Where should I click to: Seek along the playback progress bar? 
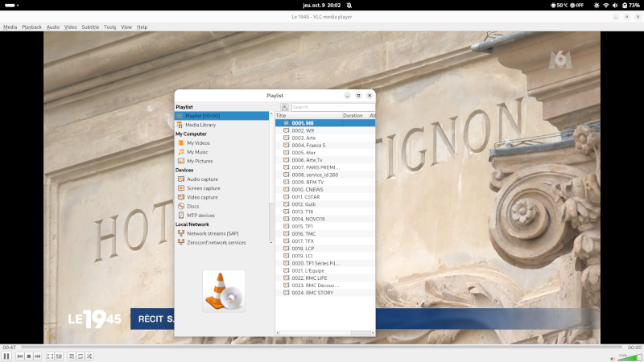pyautogui.click(x=321, y=348)
